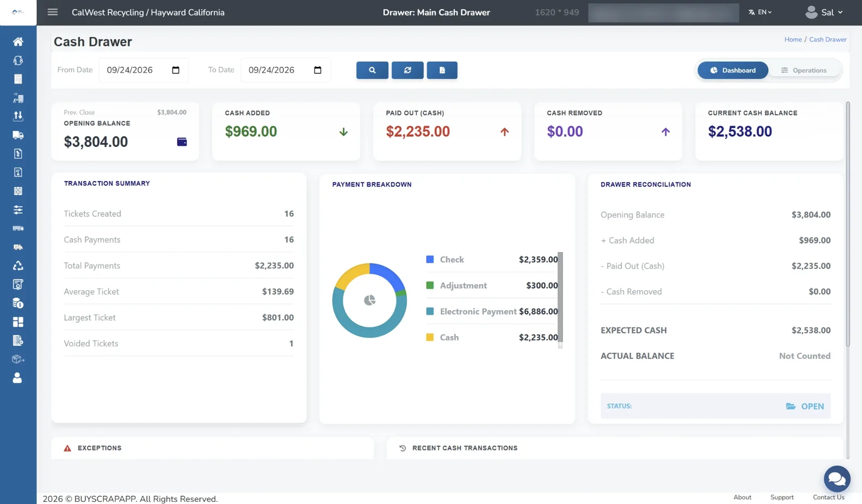Open the delivery truck sidebar icon

coord(18,135)
